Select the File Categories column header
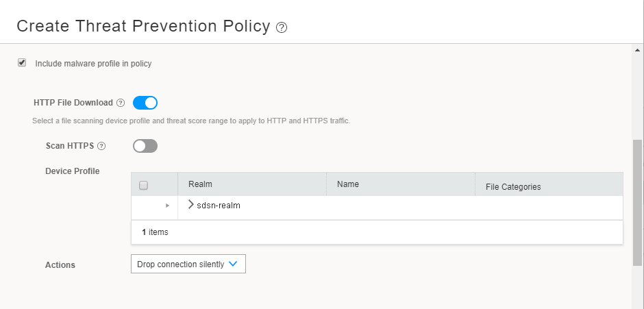Image resolution: width=644 pixels, height=309 pixels. pyautogui.click(x=512, y=186)
